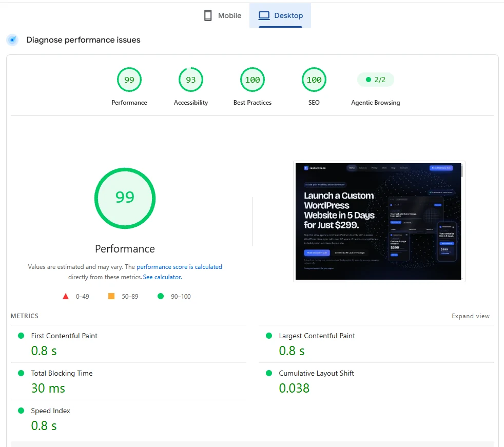Screen dimensions: 504x447
Task: Click the orange square 50–89 legend icon
Action: pyautogui.click(x=111, y=296)
